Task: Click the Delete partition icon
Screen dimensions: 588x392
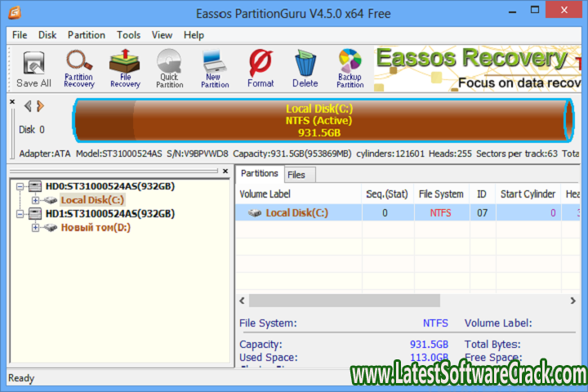Action: (x=305, y=69)
